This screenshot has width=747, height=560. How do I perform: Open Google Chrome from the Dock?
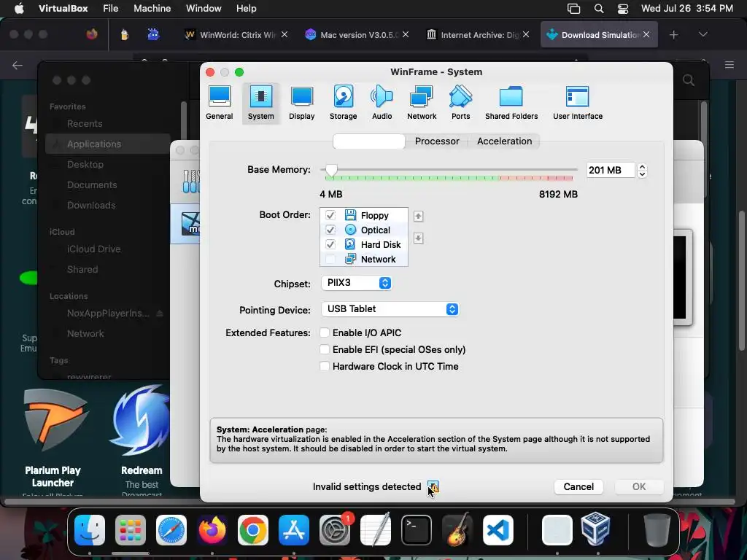click(253, 530)
